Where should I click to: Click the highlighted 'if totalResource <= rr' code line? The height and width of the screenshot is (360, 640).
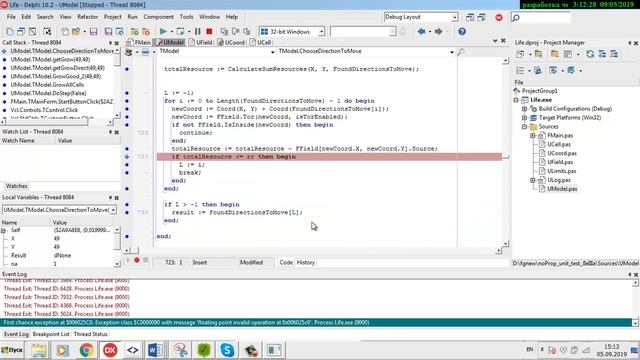(x=329, y=157)
